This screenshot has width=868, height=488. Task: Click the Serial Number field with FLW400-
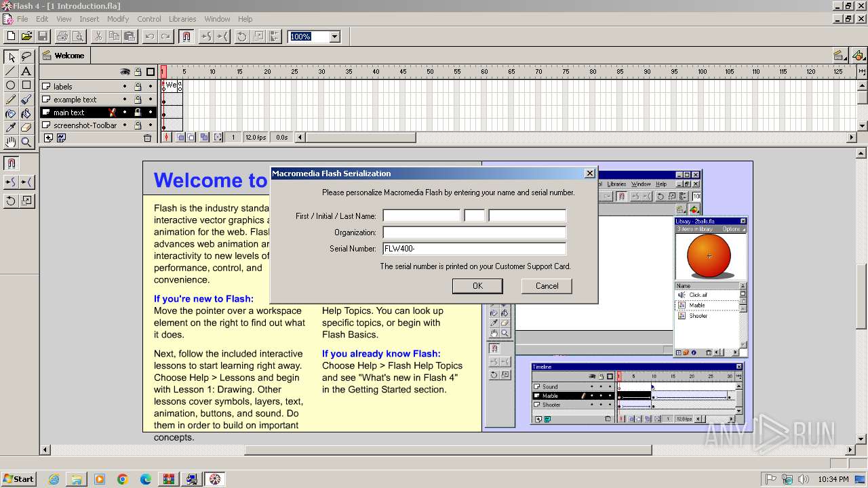pyautogui.click(x=474, y=248)
